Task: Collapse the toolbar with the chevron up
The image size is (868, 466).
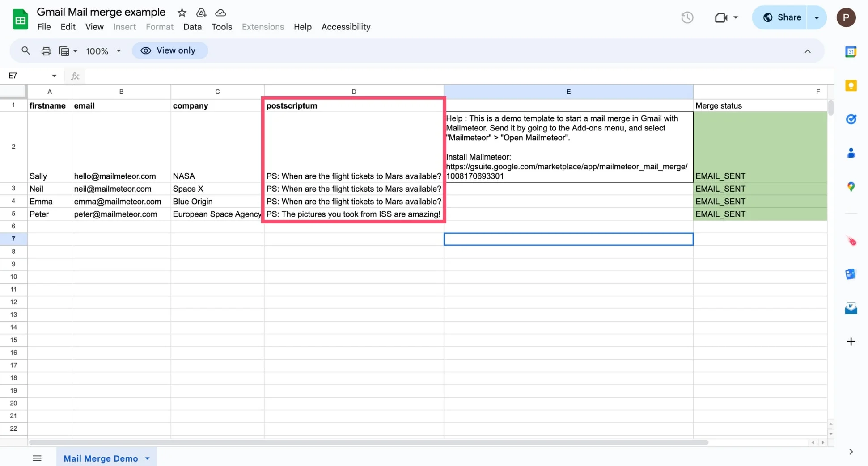Action: coord(807,51)
